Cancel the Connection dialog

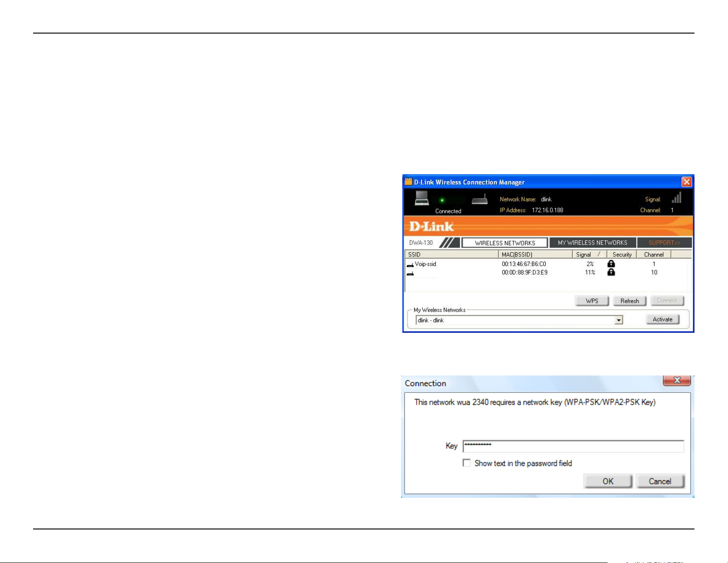pos(660,481)
